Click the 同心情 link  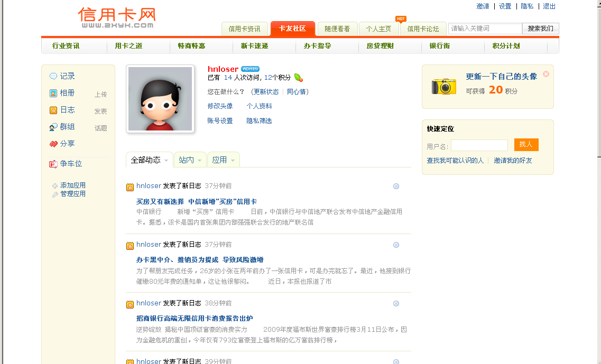(x=297, y=92)
